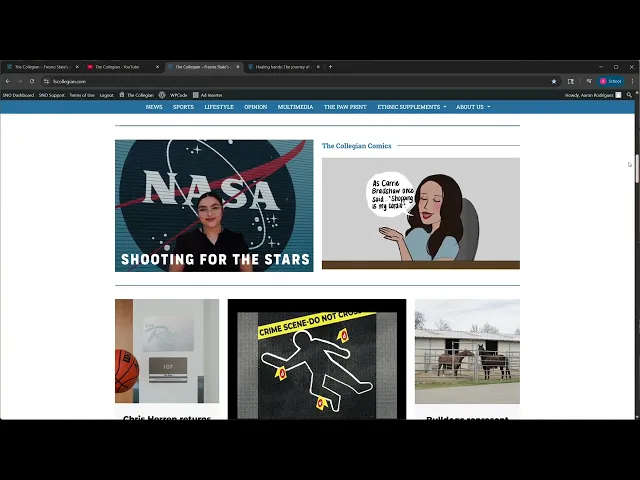The height and width of the screenshot is (480, 640).
Task: Open The Collegian admin bar item
Action: click(x=137, y=95)
